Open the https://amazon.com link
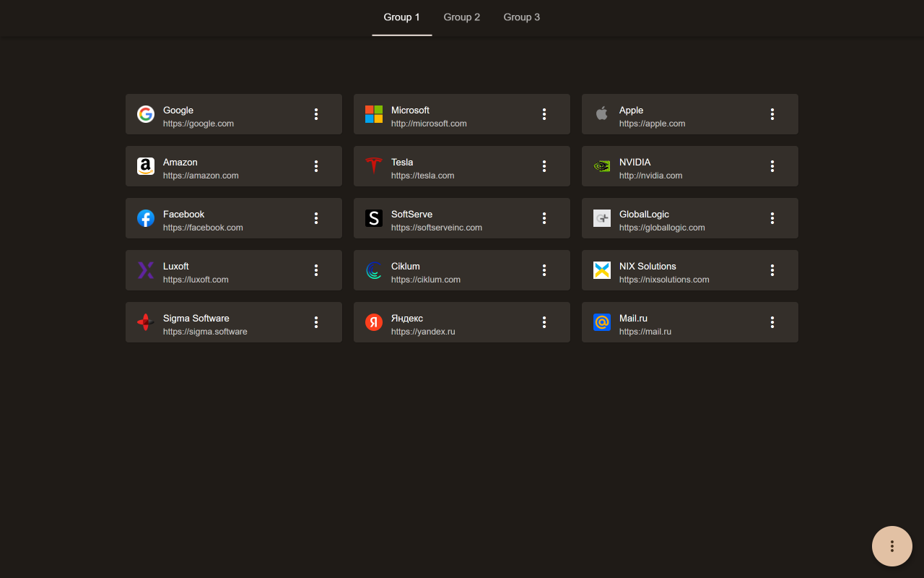 (x=201, y=176)
